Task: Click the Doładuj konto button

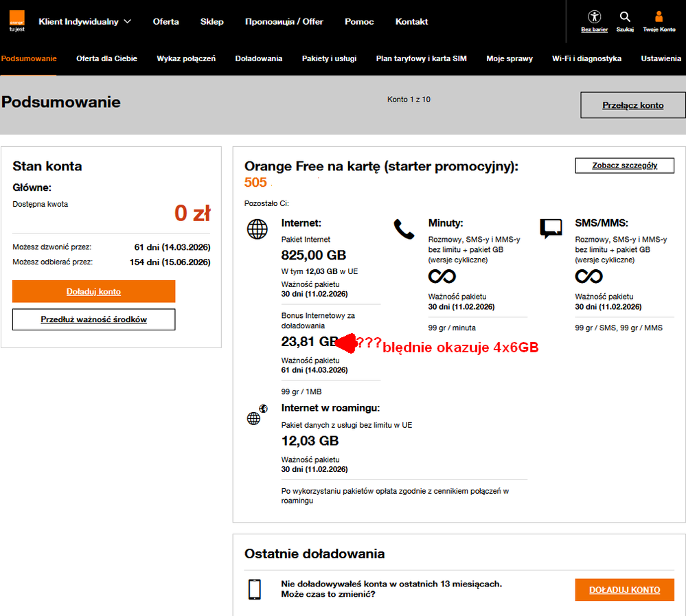Action: (x=93, y=291)
